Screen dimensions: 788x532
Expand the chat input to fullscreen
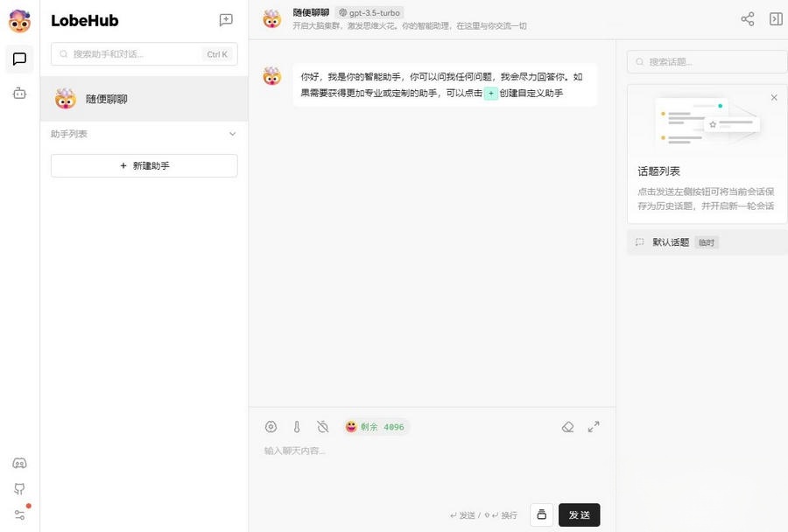(x=594, y=427)
